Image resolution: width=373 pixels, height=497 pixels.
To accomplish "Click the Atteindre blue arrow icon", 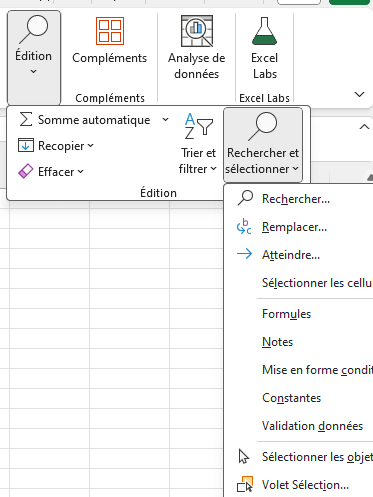I will [x=244, y=254].
